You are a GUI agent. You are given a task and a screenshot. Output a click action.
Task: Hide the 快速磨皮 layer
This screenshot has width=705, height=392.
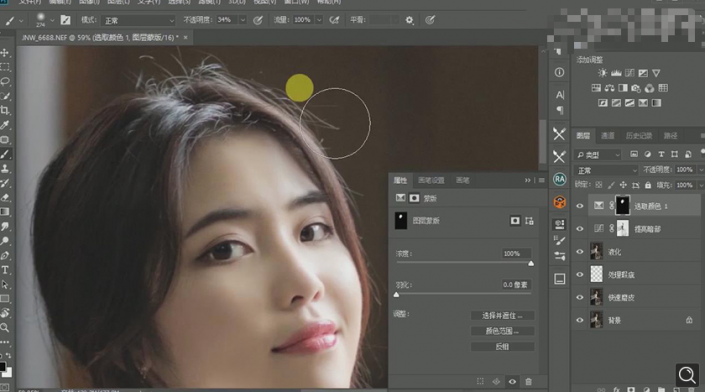580,297
